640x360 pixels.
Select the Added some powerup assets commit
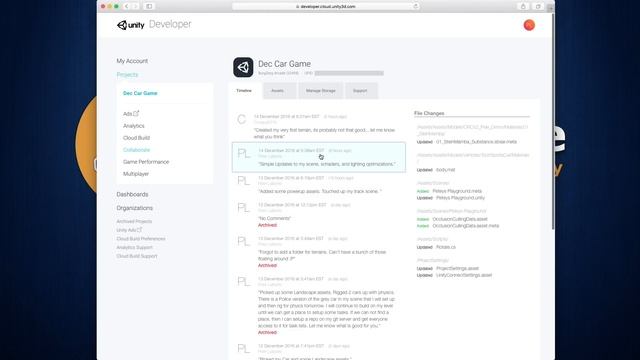tap(320, 191)
